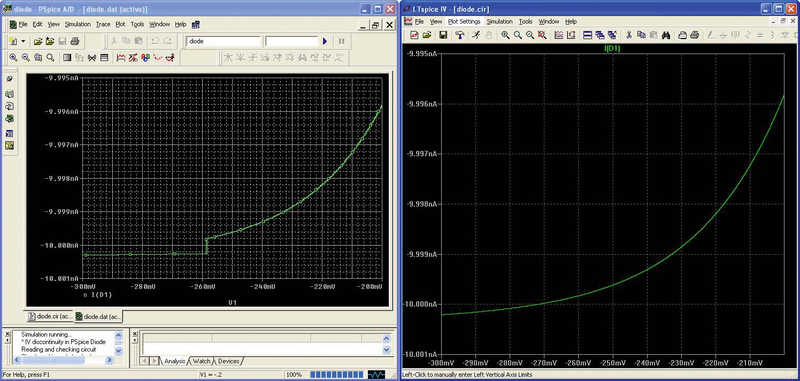
Task: Open the PSpice Trace menu
Action: point(103,24)
